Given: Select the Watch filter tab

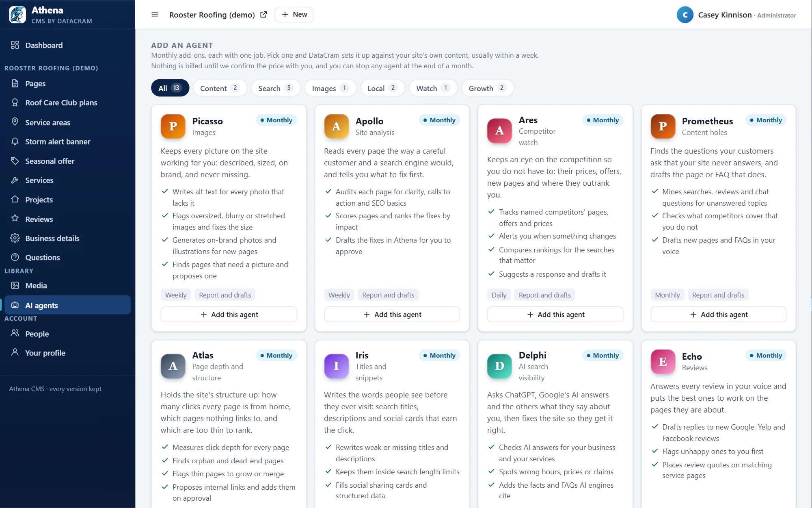Looking at the screenshot, I should tap(433, 88).
